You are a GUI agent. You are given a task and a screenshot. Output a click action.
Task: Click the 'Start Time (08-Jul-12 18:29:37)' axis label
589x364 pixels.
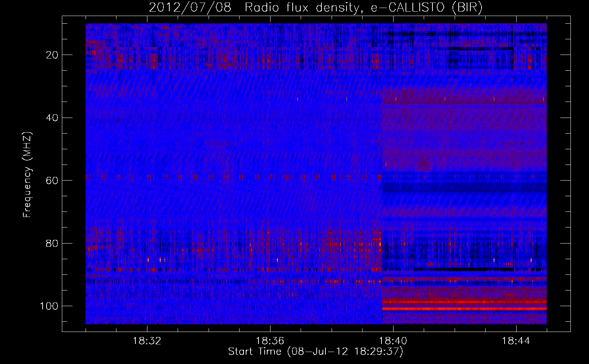pyautogui.click(x=316, y=352)
